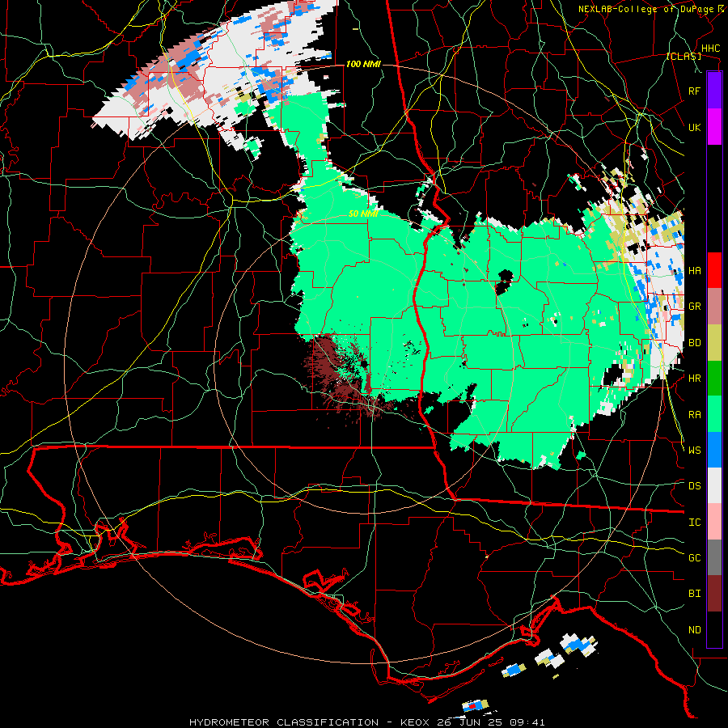Viewport: 728px width, 728px height.
Task: Click the GR legend label
Action: click(694, 307)
